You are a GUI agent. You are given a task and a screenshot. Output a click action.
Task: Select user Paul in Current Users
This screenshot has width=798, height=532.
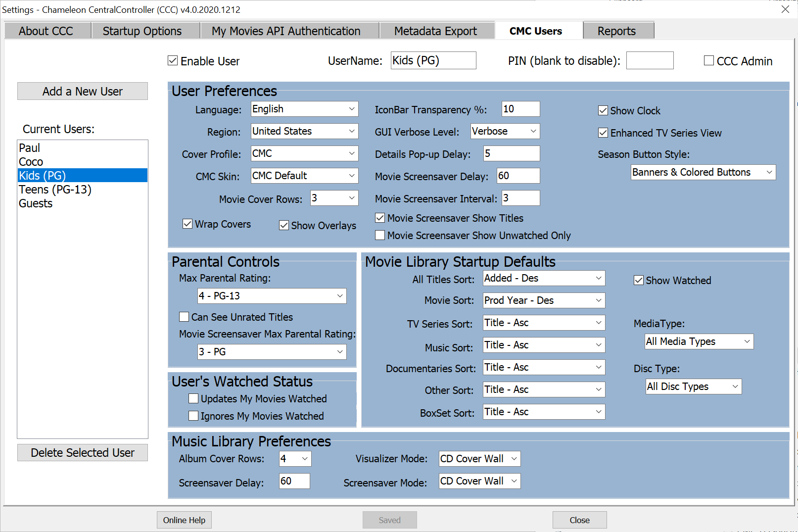coord(82,148)
